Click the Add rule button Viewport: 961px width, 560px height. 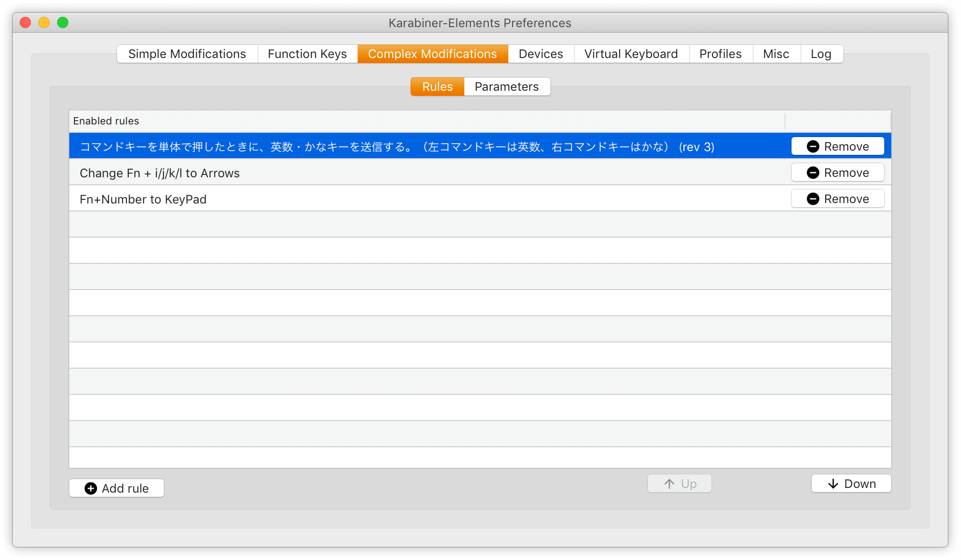coord(117,488)
